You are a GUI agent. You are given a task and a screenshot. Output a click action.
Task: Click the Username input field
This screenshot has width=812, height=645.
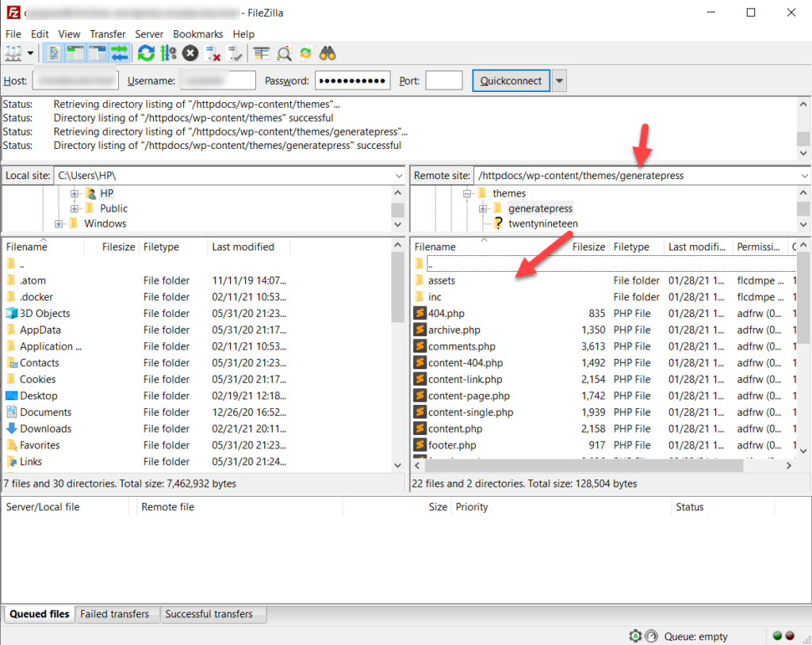pos(217,81)
